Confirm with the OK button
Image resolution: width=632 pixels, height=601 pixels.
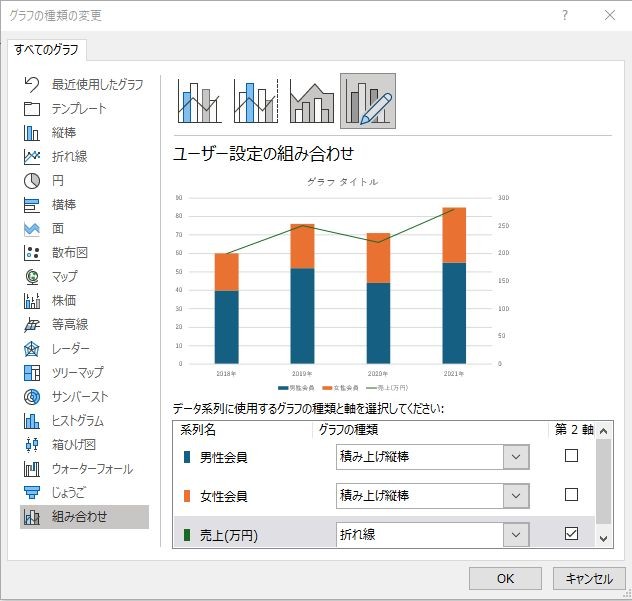[x=505, y=578]
